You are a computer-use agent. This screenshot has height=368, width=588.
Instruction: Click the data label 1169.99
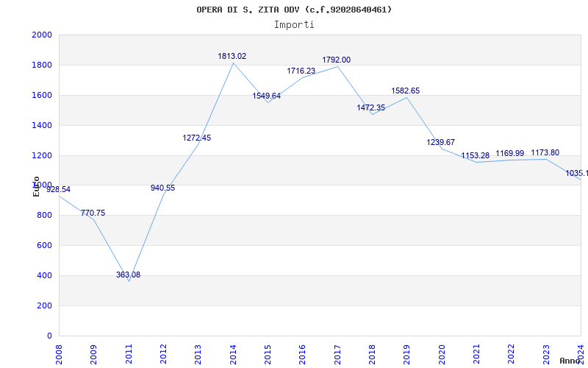pos(510,154)
